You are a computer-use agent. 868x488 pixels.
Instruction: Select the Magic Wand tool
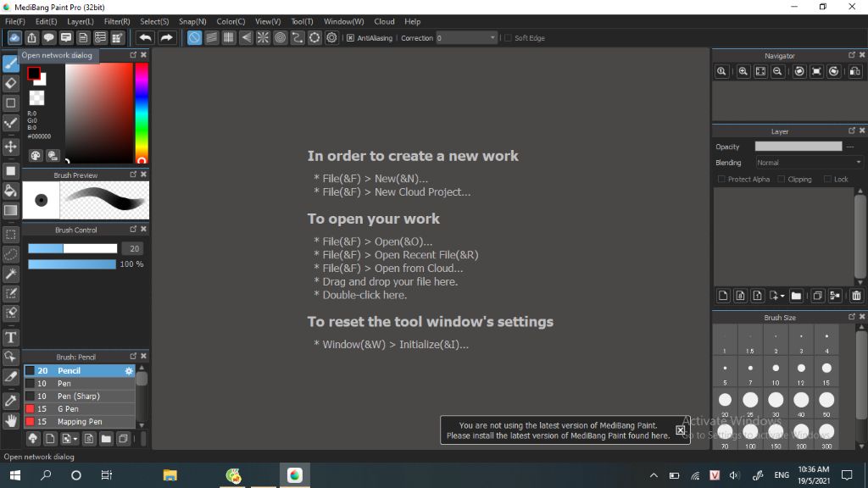point(10,274)
